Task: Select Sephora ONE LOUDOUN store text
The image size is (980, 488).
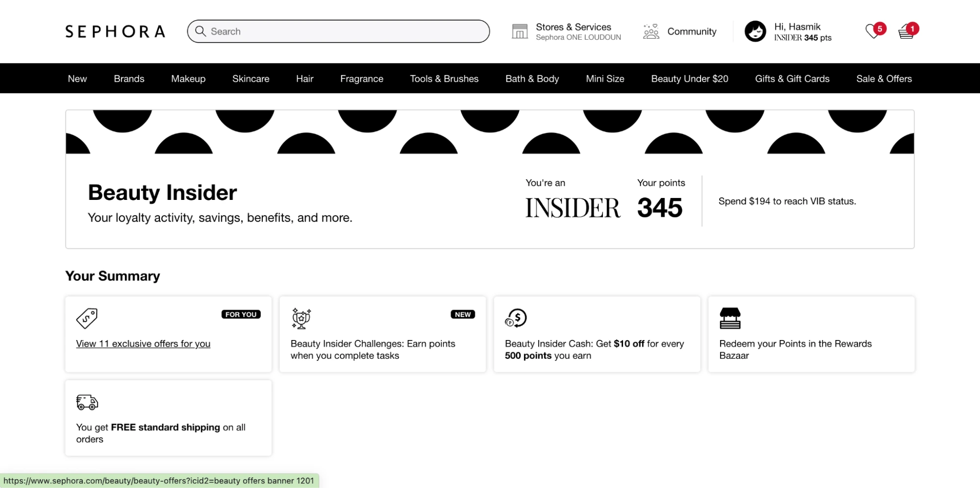Action: coord(578,37)
